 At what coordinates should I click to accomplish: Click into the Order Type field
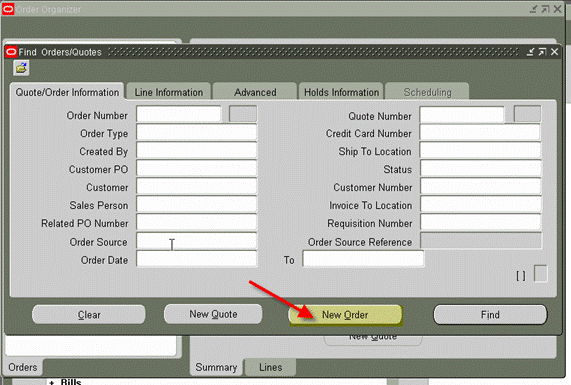[x=197, y=132]
